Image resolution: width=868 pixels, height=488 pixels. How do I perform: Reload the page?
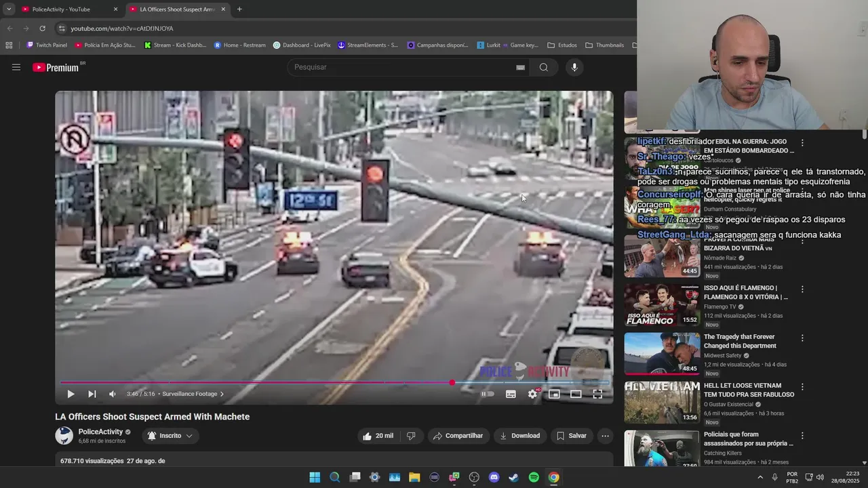42,28
